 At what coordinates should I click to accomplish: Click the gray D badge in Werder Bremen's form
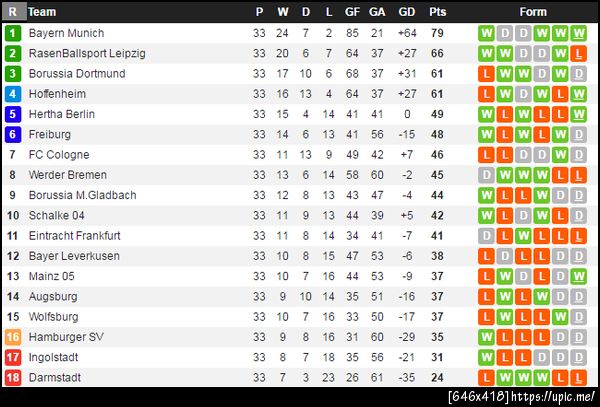(x=487, y=175)
